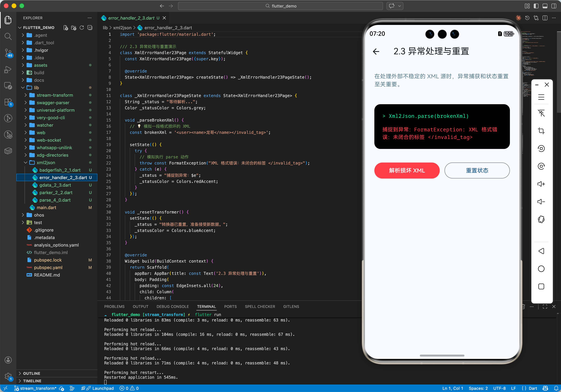Open the Extensions view icon
This screenshot has height=392, width=561.
8,102
